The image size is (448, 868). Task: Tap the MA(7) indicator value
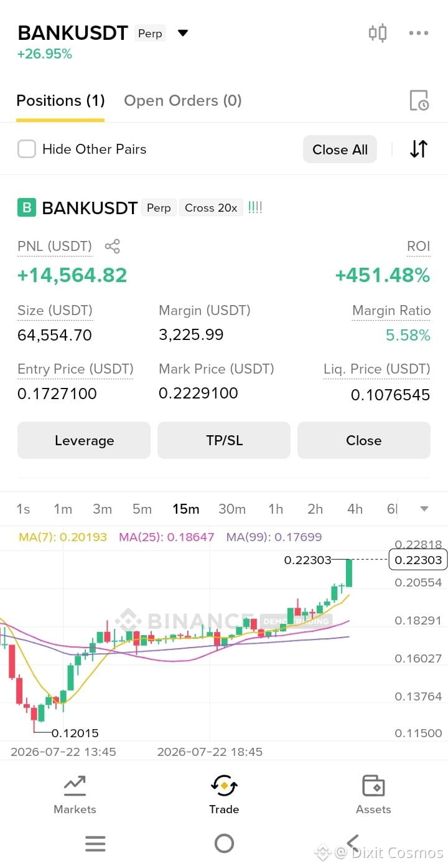click(x=63, y=536)
